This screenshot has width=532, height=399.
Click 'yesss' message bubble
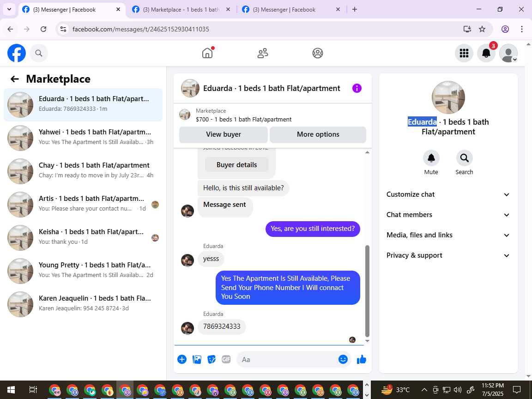coord(211,259)
